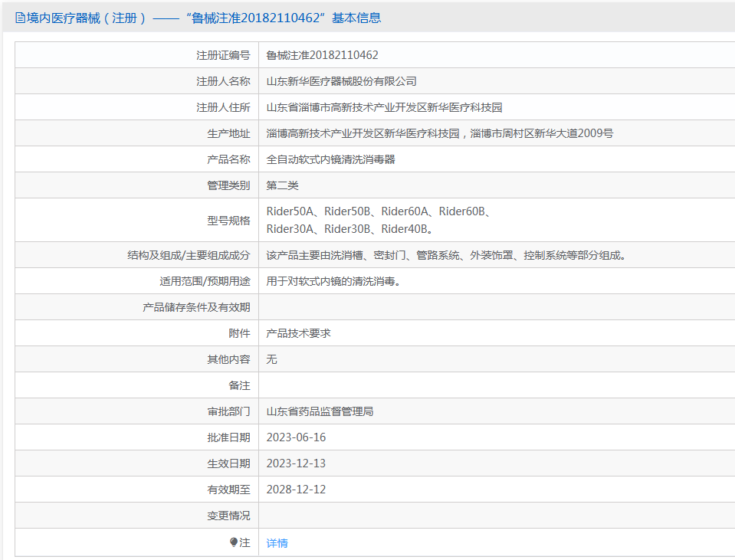735x560 pixels.
Task: Click the 注册人住所 address value
Action: point(384,107)
